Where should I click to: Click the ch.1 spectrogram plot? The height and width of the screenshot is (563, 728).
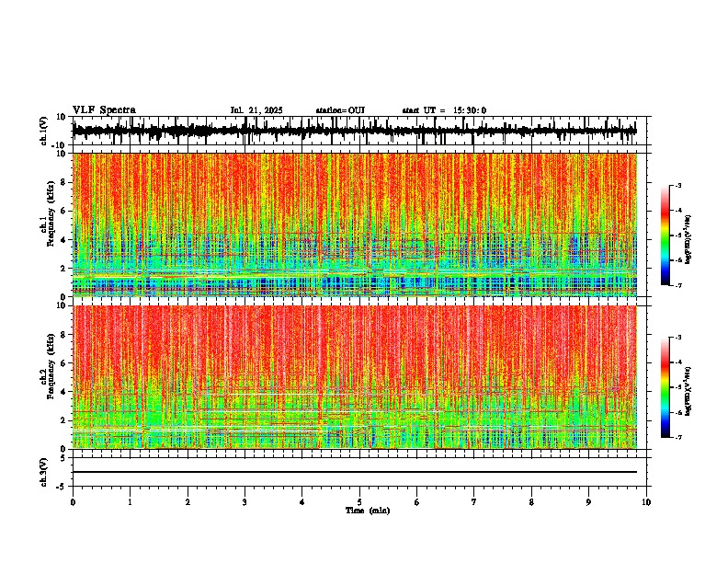(355, 224)
